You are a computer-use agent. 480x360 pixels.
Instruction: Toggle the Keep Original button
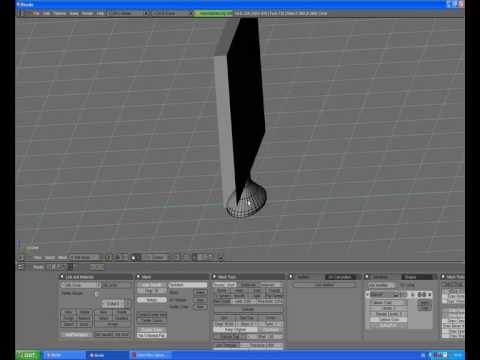(x=235, y=330)
